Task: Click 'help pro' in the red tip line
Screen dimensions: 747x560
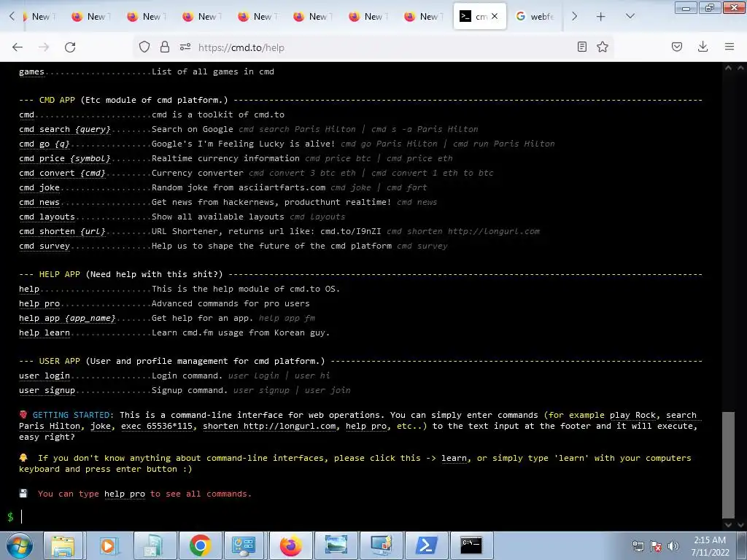Action: 124,494
